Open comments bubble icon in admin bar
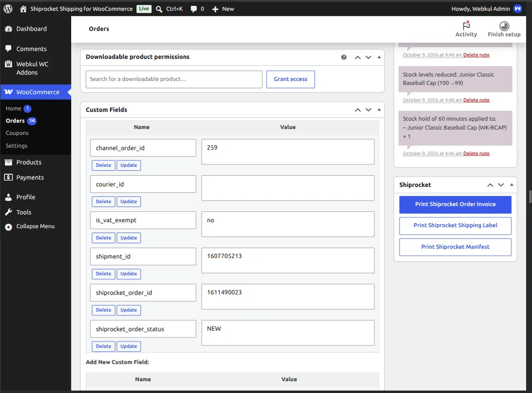This screenshot has width=532, height=393. (x=193, y=9)
